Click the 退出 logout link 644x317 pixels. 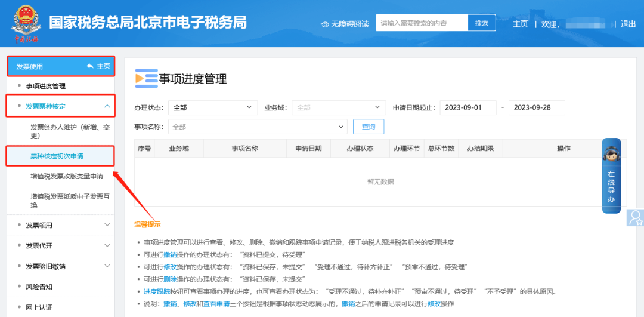pyautogui.click(x=628, y=24)
